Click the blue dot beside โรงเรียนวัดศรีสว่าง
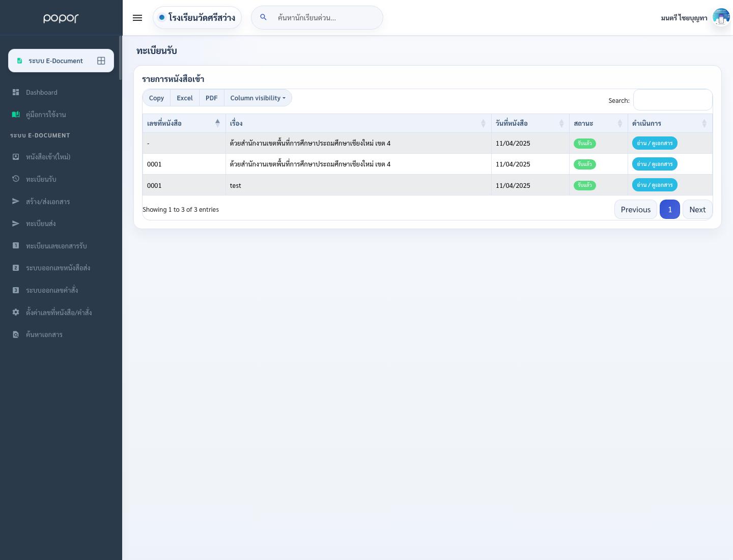This screenshot has width=733, height=560. point(162,17)
